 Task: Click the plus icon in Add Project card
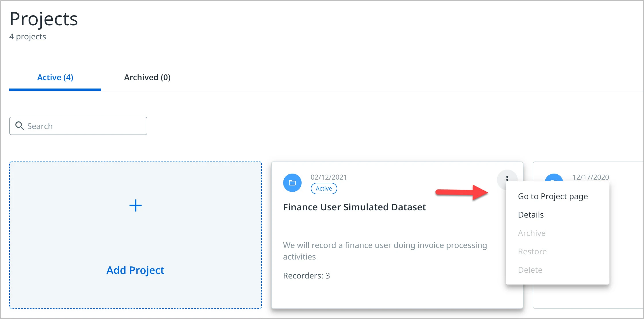coord(135,206)
